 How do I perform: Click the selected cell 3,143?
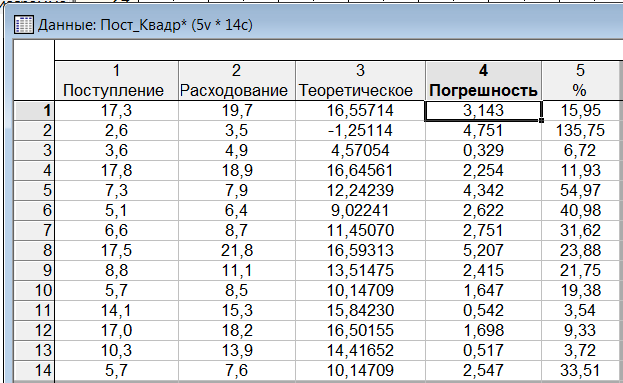[x=483, y=110]
